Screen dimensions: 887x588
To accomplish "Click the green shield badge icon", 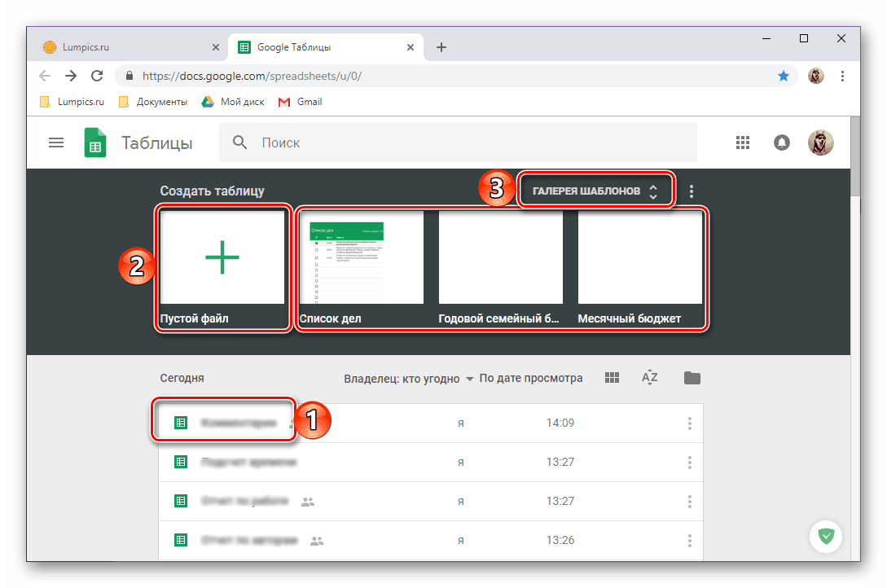I will [826, 535].
